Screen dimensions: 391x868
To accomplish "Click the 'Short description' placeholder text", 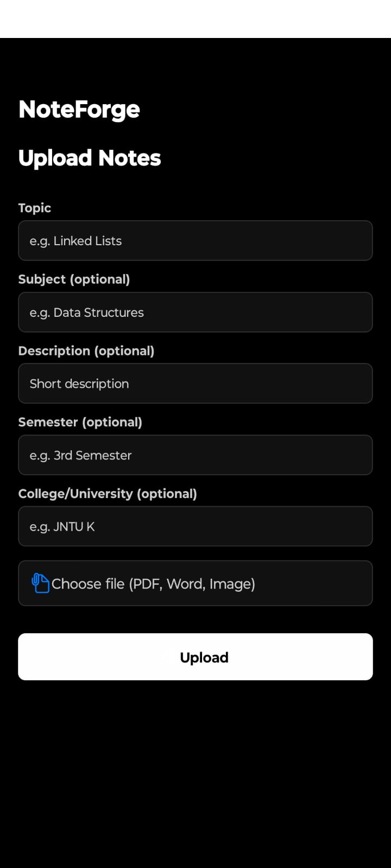I will click(x=79, y=384).
